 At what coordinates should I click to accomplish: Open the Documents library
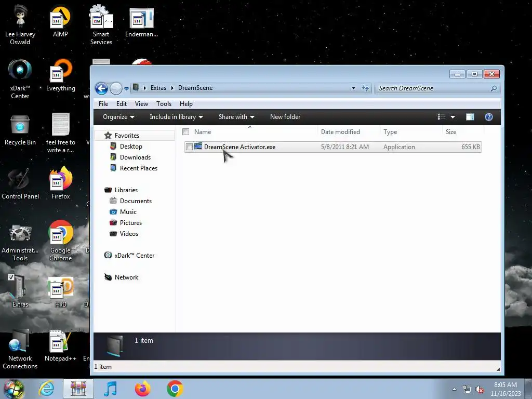tap(136, 201)
